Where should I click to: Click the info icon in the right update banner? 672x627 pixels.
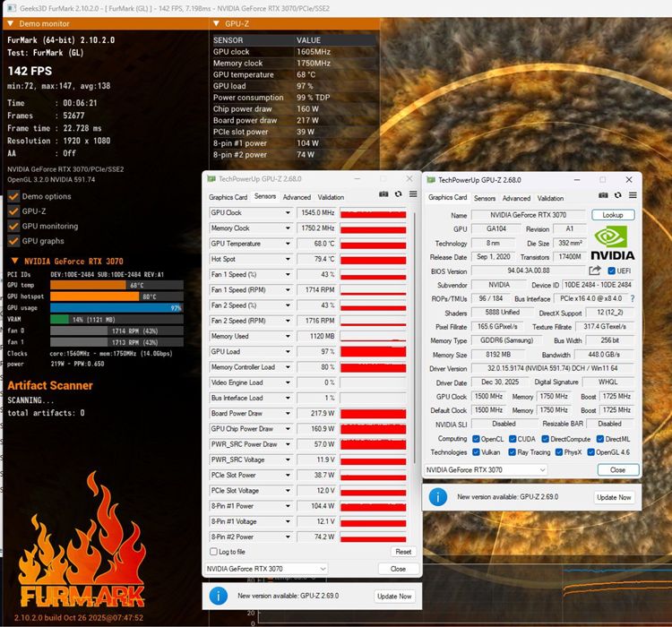(x=438, y=497)
